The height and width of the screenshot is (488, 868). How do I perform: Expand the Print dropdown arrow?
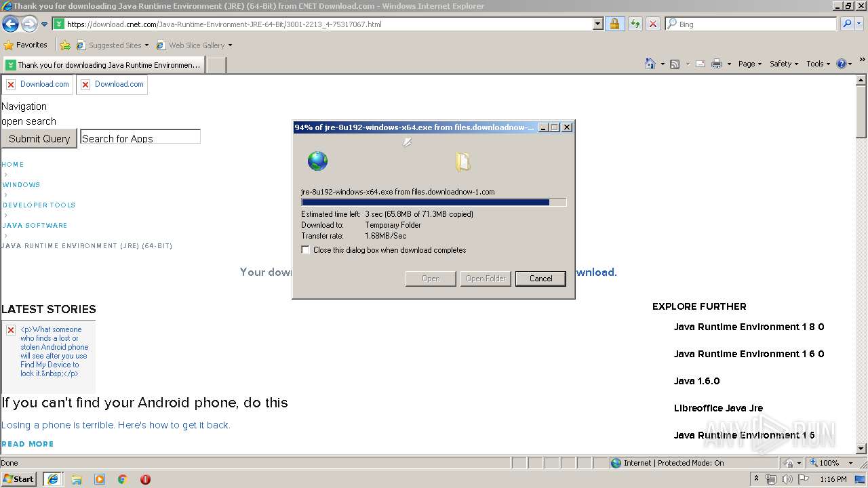(x=729, y=64)
